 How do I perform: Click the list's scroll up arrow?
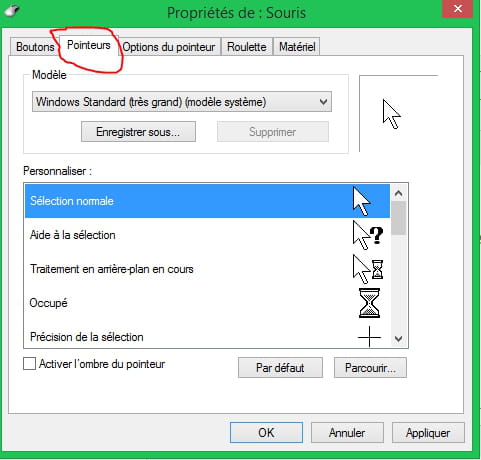click(398, 193)
